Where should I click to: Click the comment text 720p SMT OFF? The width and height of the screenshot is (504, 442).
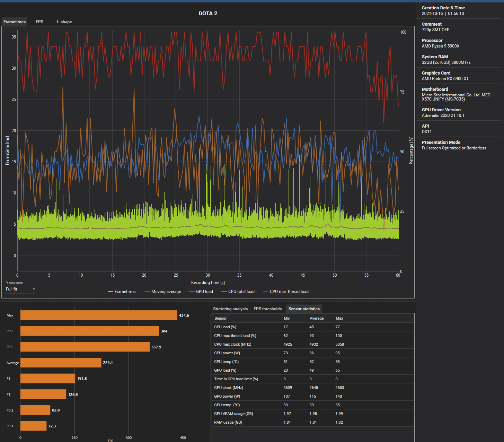pos(435,30)
